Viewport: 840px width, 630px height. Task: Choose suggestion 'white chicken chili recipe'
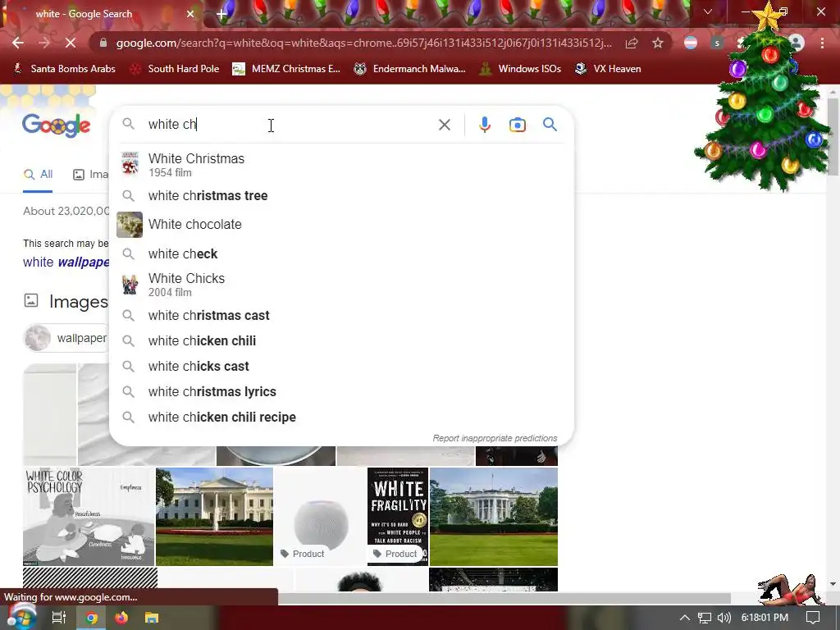(341, 418)
